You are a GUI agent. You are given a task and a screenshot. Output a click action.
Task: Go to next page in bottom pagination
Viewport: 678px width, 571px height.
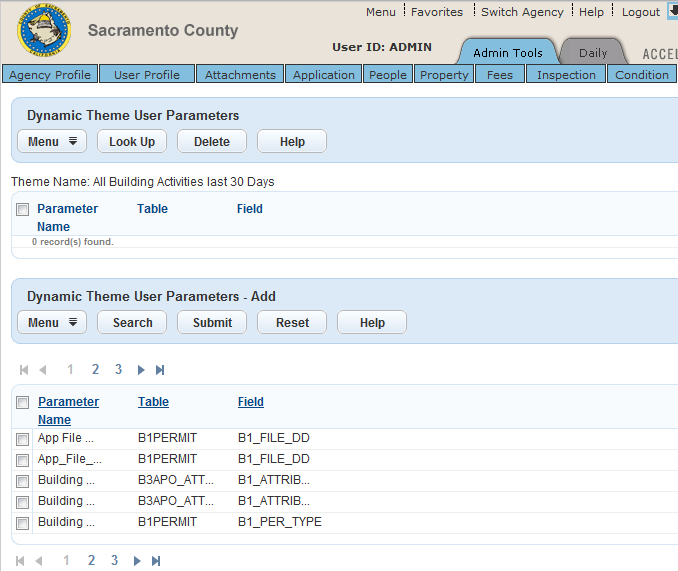click(x=137, y=561)
